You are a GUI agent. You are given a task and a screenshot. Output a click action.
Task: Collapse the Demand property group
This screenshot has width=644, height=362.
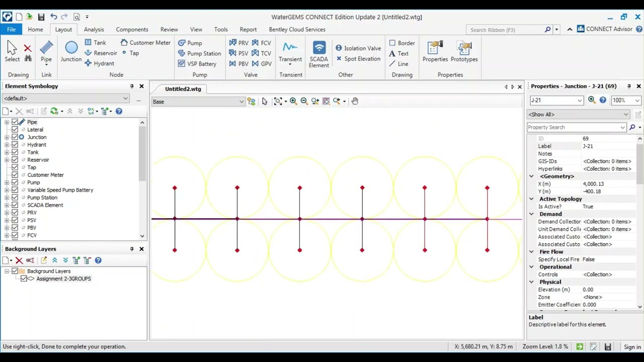[x=531, y=214]
